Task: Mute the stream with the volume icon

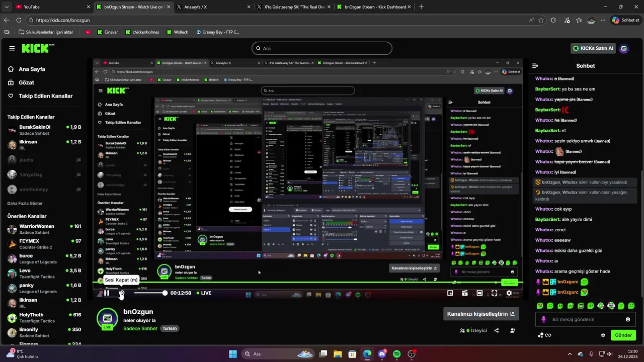Action: 121,293
